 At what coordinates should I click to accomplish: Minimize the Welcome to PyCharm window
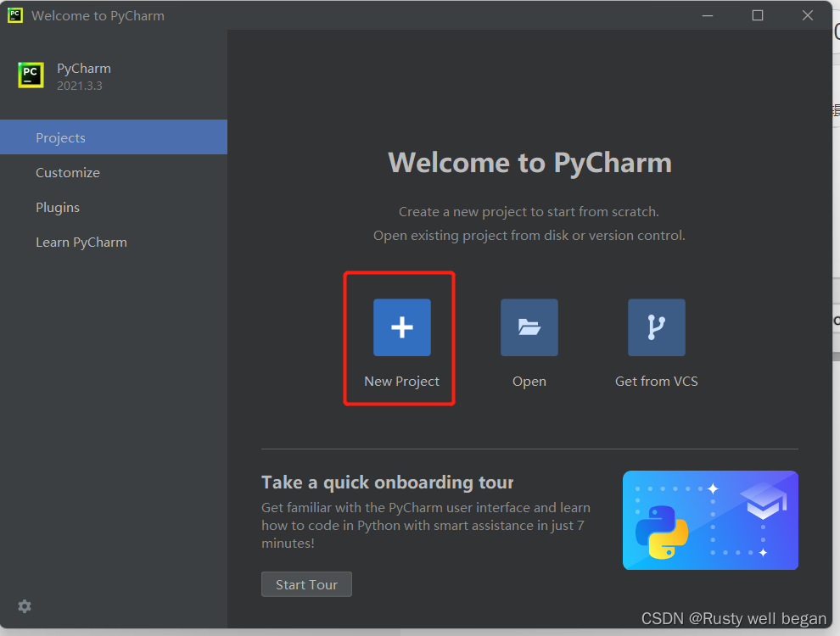coord(709,15)
